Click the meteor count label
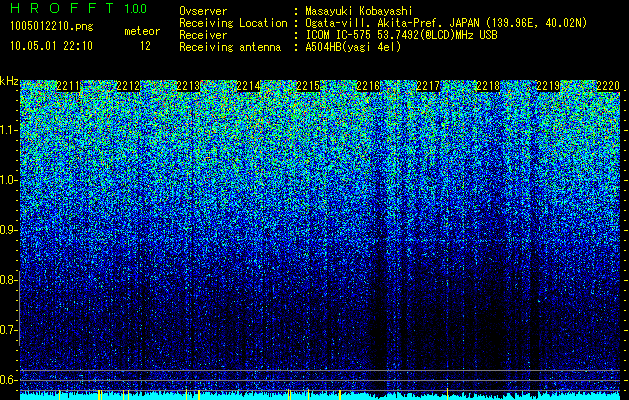This screenshot has height=400, width=629. (x=142, y=31)
